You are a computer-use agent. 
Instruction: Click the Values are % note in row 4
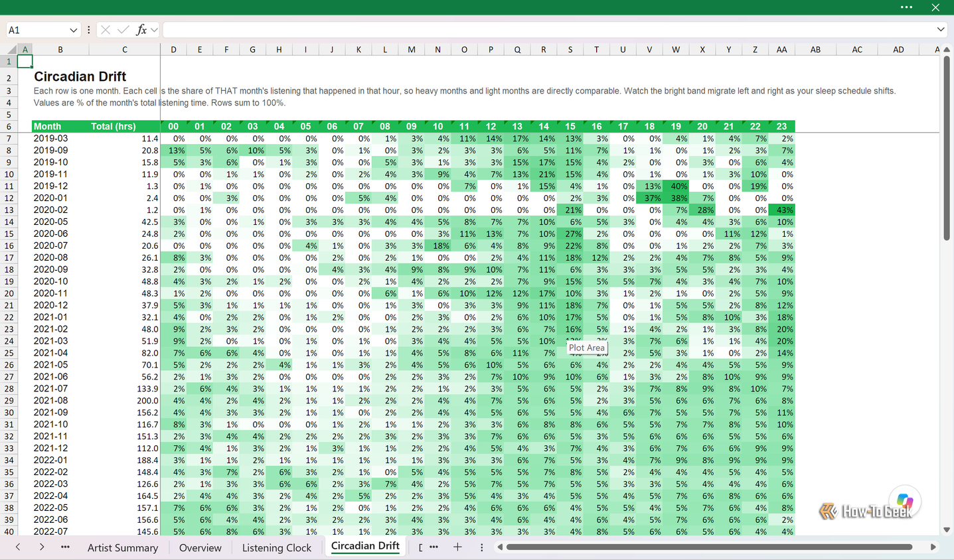[x=159, y=103]
